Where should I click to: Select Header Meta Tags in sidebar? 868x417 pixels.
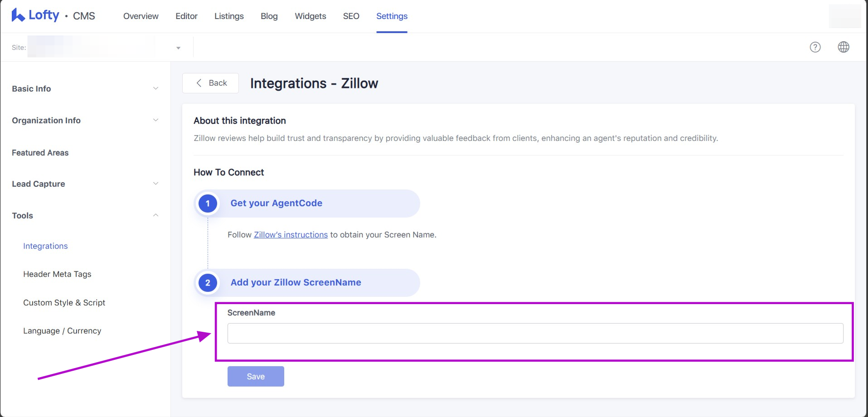pos(57,274)
